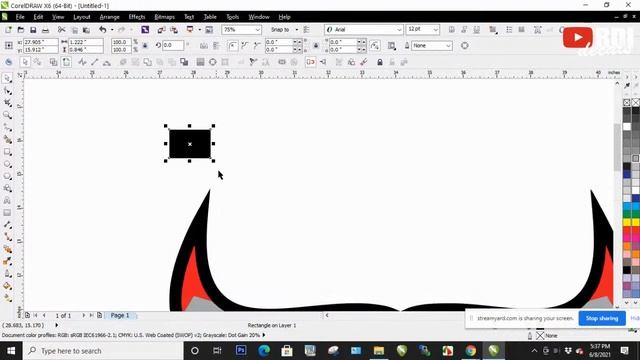640x360 pixels.
Task: Open Google Chrome from the taskbar
Action: pyautogui.click(x=471, y=351)
